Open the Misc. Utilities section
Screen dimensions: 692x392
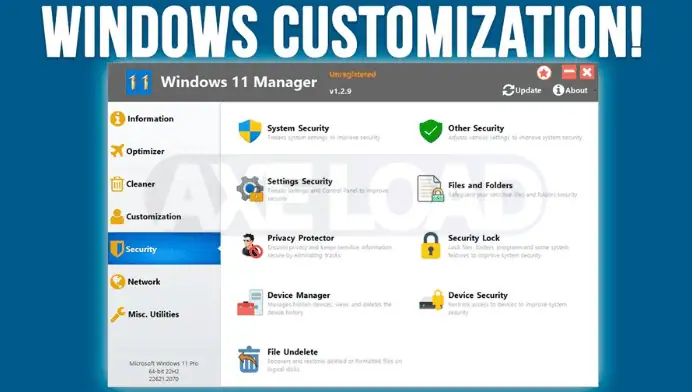[164, 314]
